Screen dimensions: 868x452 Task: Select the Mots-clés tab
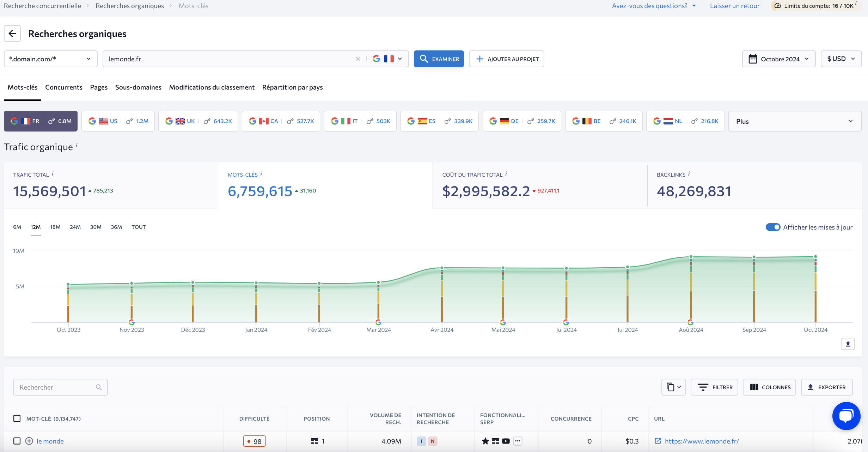point(23,87)
